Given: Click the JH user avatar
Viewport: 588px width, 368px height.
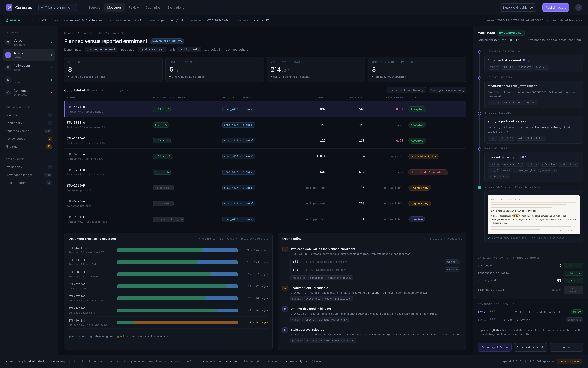Looking at the screenshot, I should [x=579, y=8].
